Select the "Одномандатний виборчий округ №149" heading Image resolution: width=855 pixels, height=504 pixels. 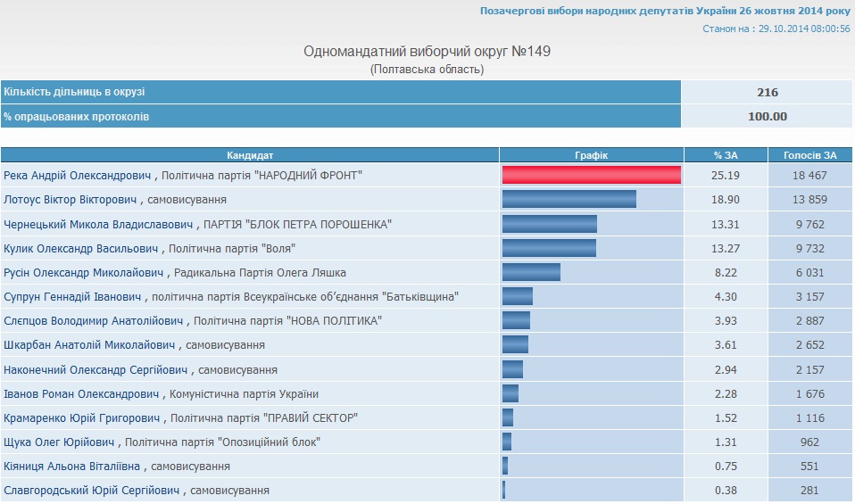[427, 51]
